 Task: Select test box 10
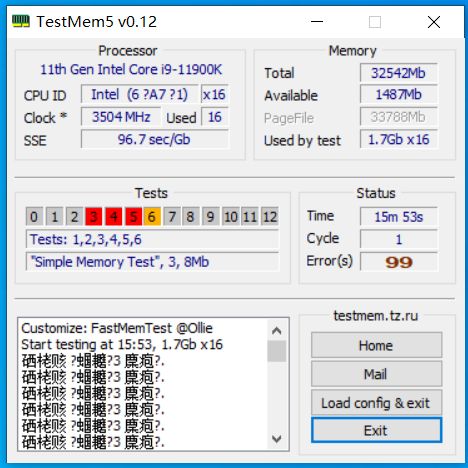click(x=231, y=217)
